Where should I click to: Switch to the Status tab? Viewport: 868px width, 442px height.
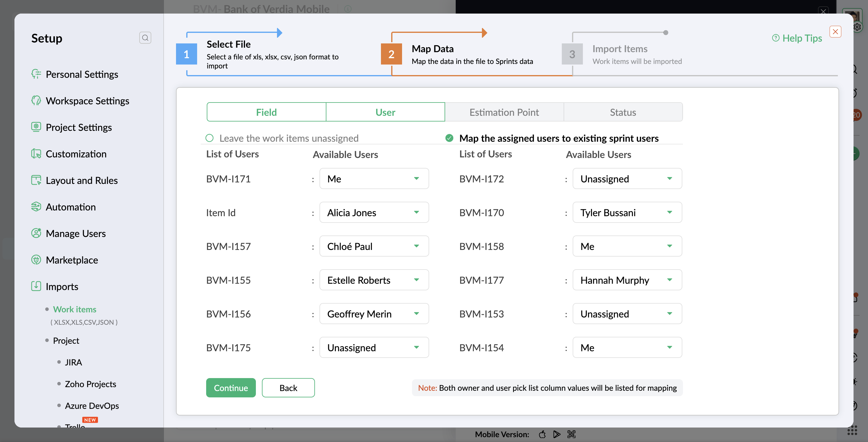coord(623,112)
